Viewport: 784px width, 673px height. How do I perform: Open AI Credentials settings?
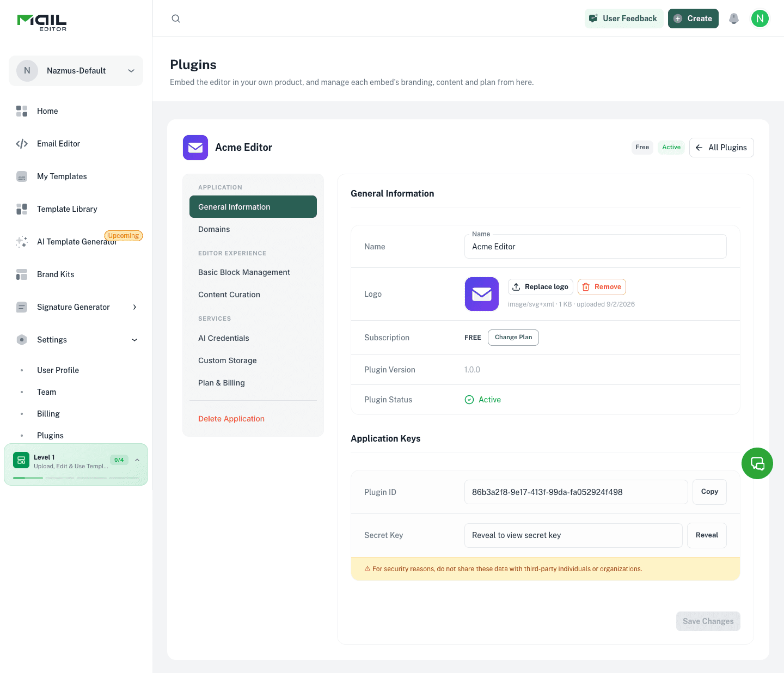253,338
